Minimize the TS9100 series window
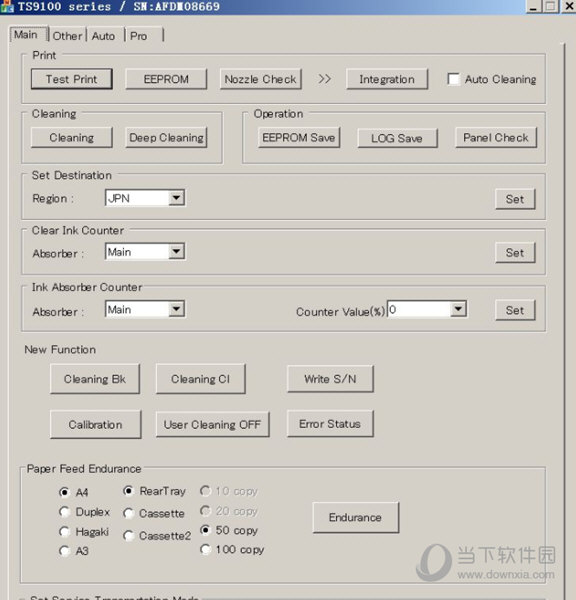The image size is (576, 600). 534,7
